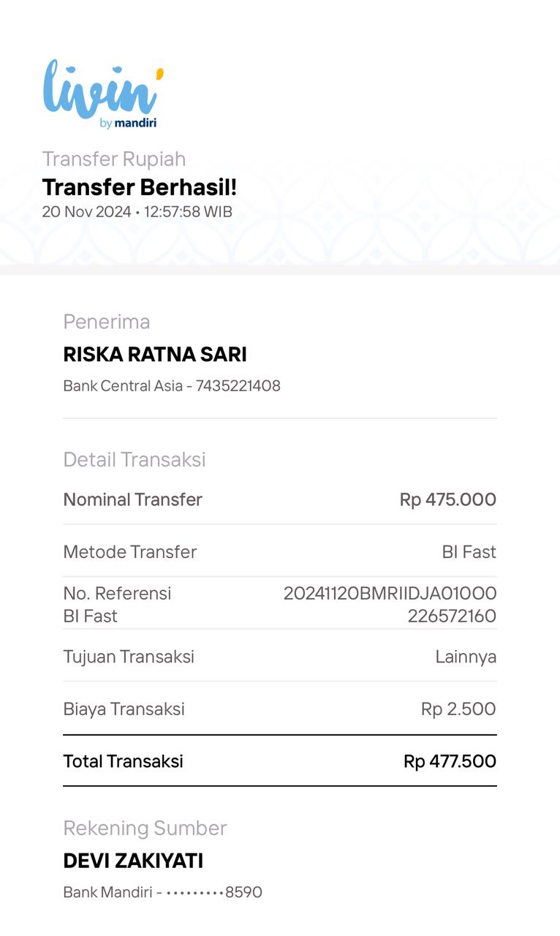Select recipient name RISKA RATNA SARI

(x=155, y=355)
